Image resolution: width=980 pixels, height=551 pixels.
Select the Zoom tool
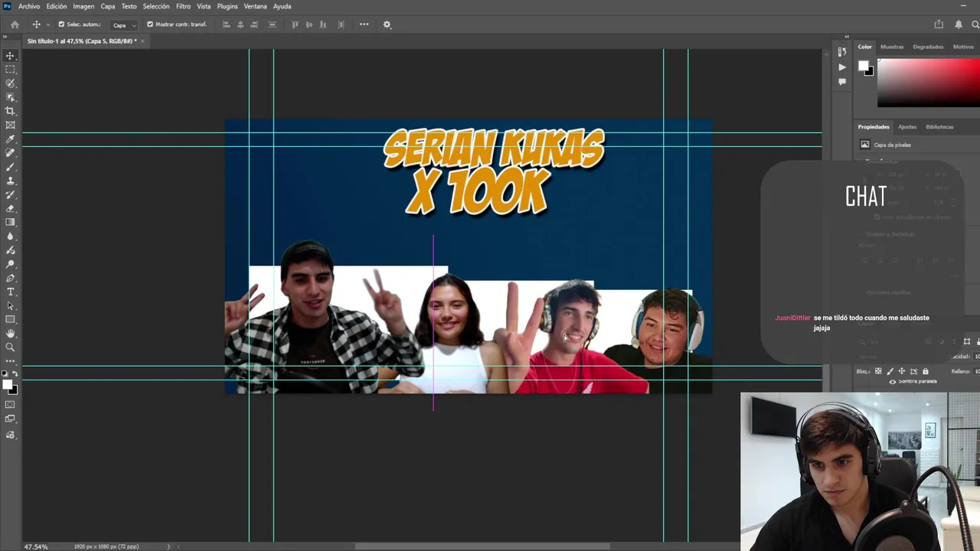[10, 347]
